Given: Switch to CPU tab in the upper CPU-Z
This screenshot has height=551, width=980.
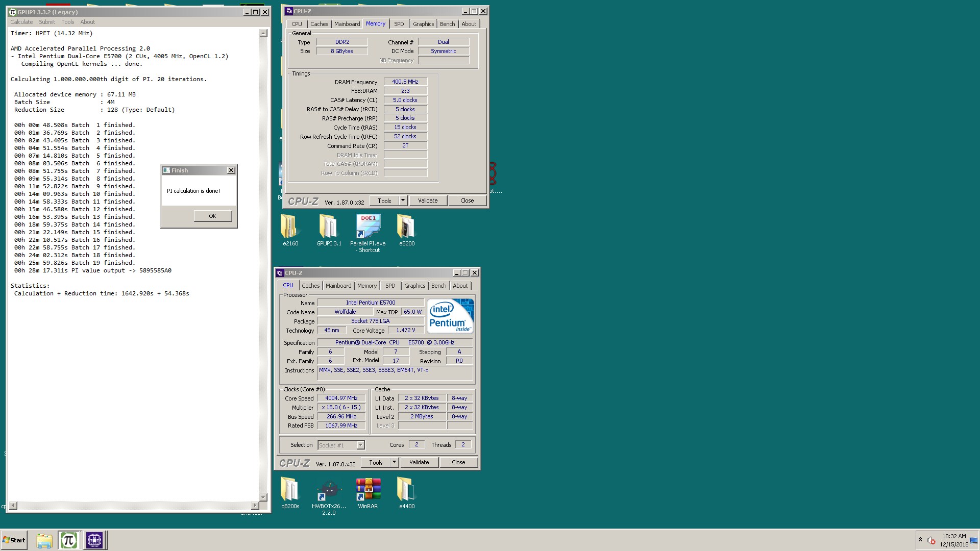Looking at the screenshot, I should pos(297,24).
